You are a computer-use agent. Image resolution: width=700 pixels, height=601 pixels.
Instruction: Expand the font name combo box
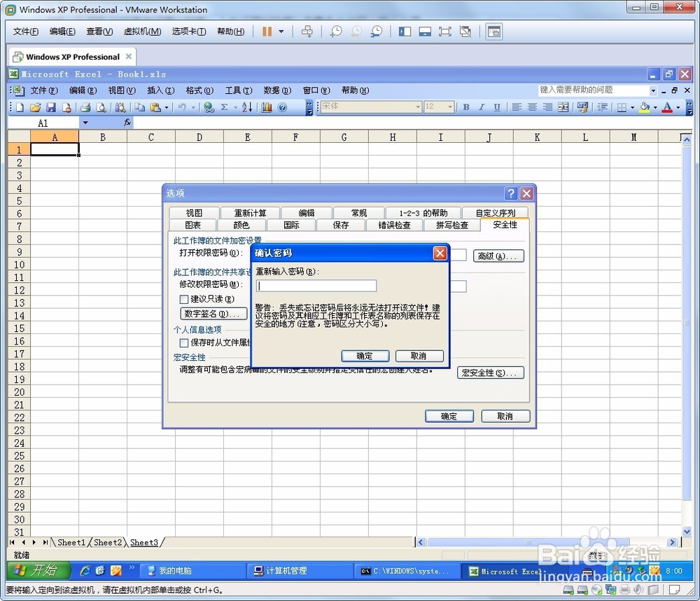click(419, 106)
